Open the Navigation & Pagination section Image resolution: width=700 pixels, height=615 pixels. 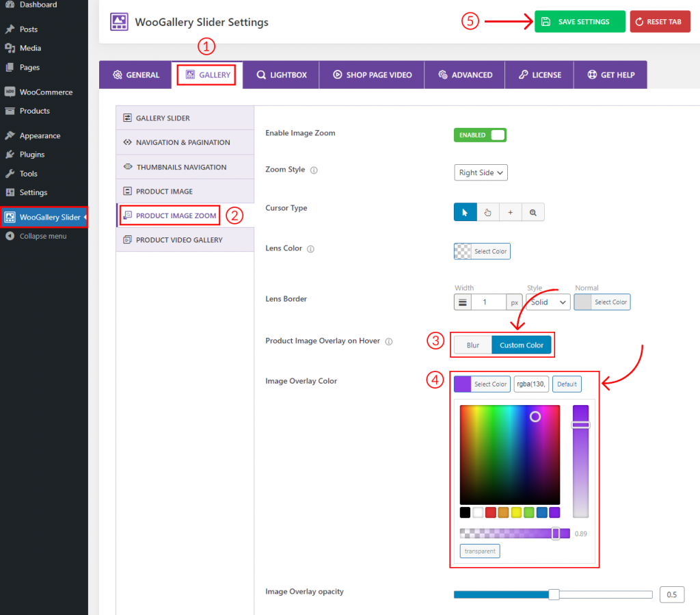point(185,142)
